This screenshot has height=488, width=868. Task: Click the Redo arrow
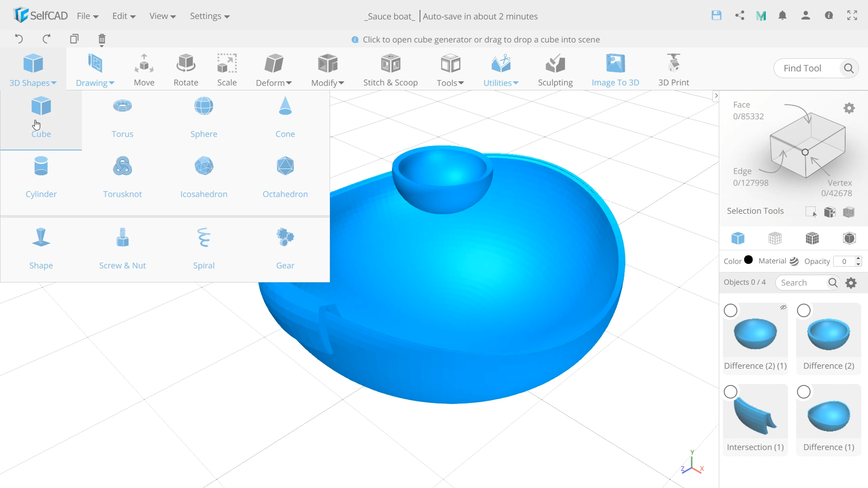47,39
